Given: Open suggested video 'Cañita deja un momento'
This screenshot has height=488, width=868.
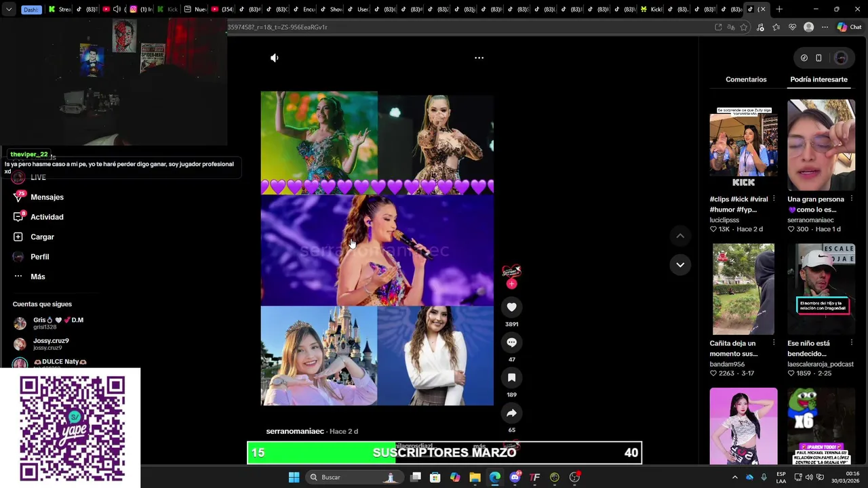Looking at the screenshot, I should (x=743, y=289).
